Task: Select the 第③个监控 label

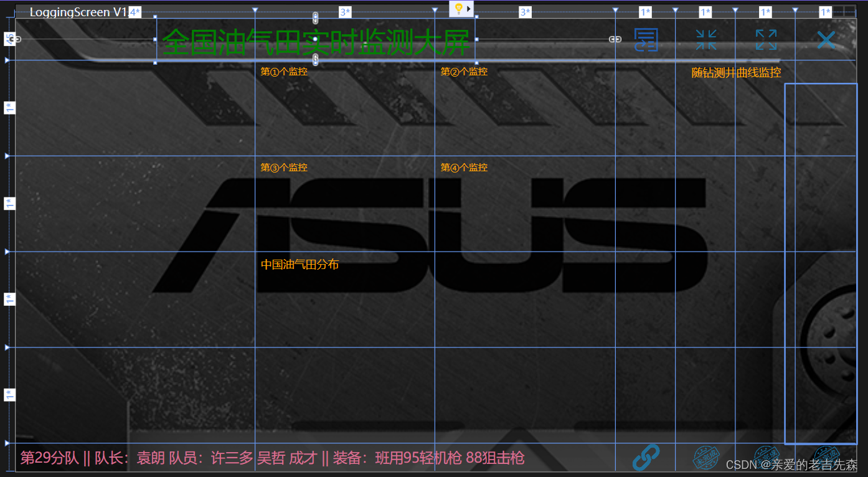Action: [x=284, y=168]
